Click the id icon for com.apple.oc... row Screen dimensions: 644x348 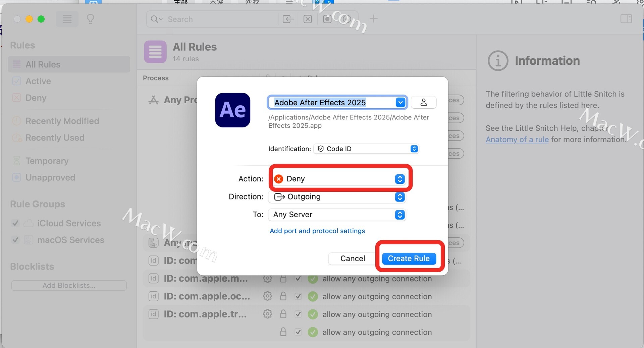154,296
